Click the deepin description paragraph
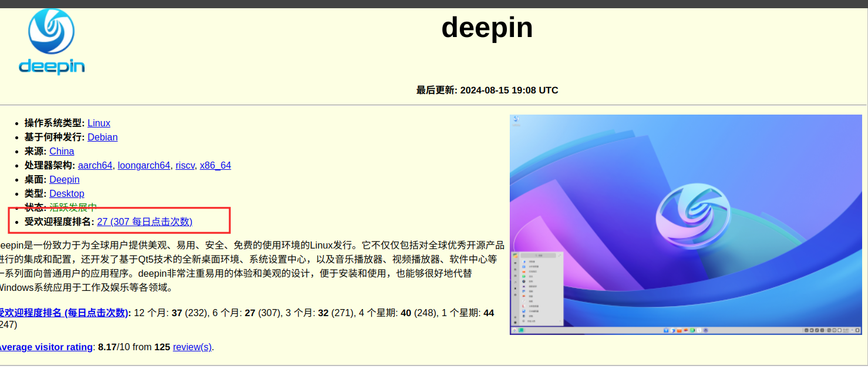This screenshot has height=379, width=868. point(252,266)
